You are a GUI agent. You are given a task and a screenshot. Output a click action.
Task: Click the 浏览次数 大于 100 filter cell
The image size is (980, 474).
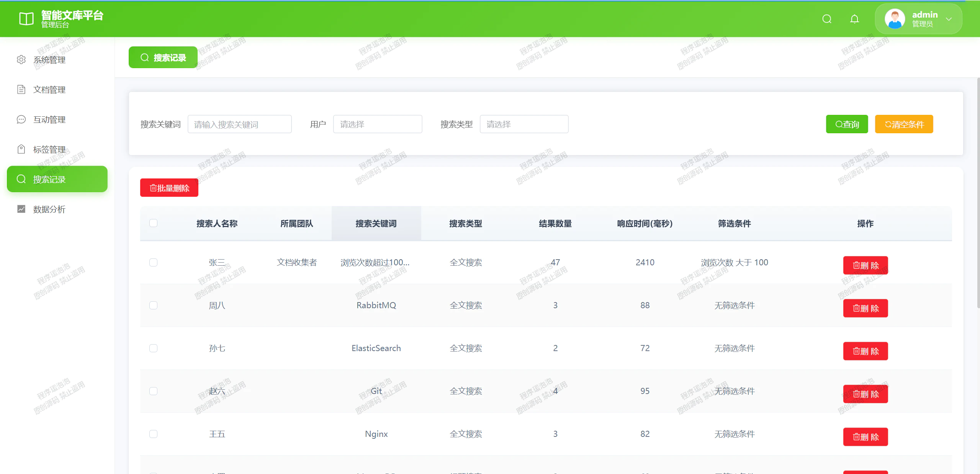pyautogui.click(x=735, y=262)
